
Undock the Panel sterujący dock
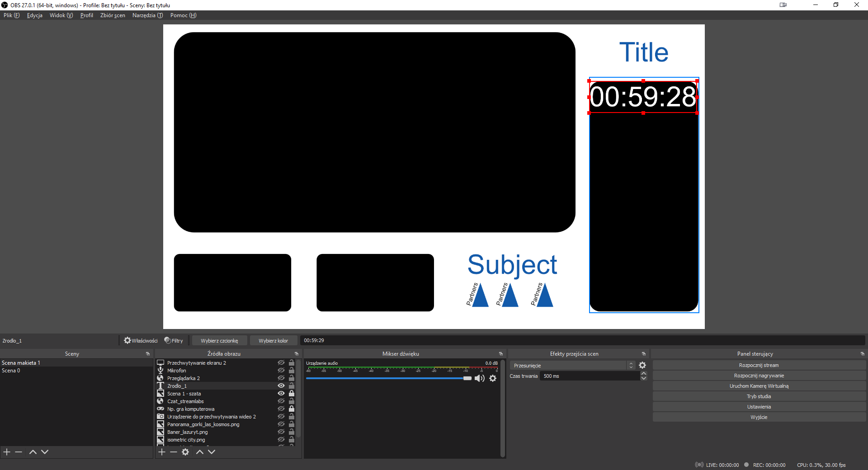863,354
